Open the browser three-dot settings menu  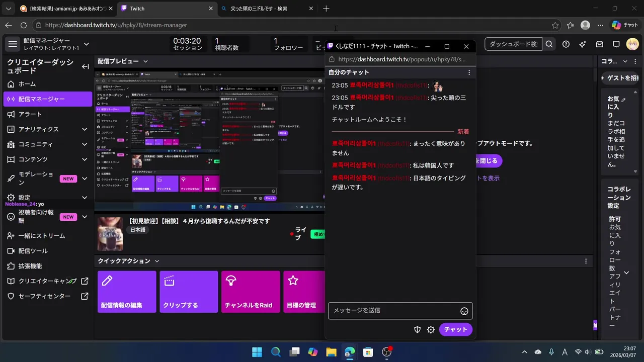pos(600,25)
